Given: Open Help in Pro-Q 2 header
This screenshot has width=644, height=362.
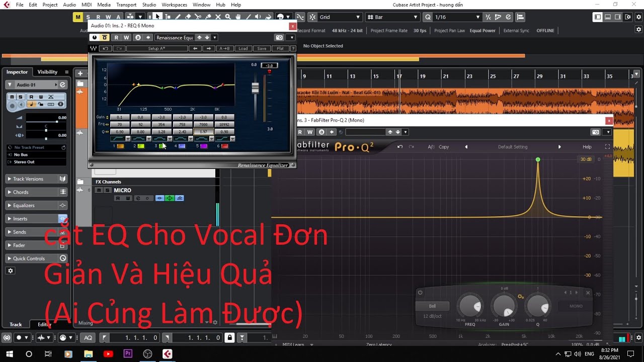Looking at the screenshot, I should (587, 147).
